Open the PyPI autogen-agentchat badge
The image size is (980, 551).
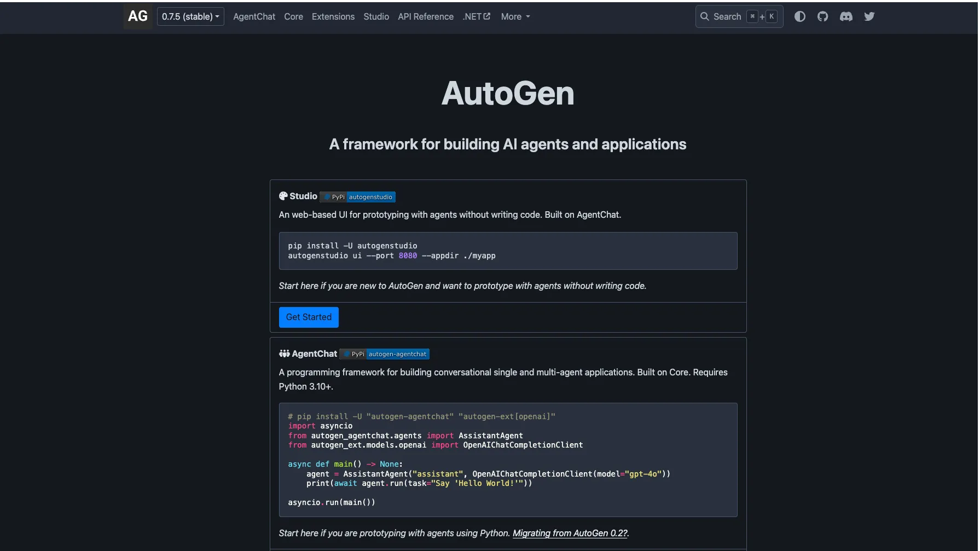click(385, 354)
